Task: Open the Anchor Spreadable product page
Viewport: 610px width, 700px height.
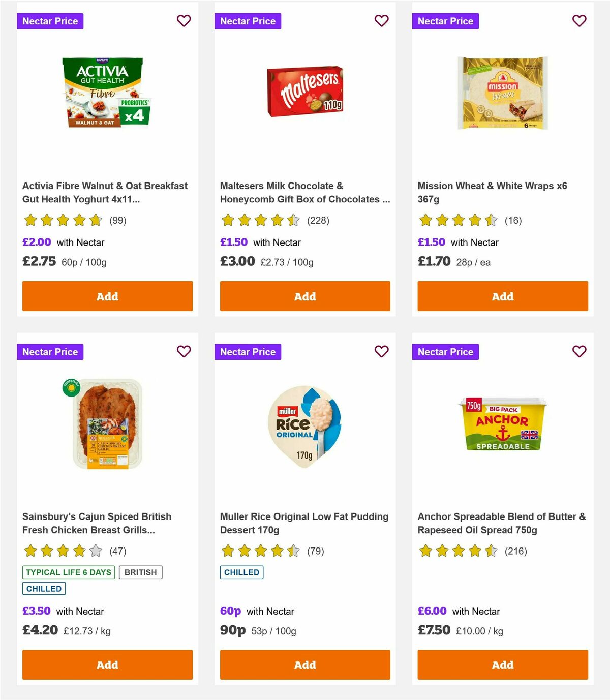Action: click(502, 523)
